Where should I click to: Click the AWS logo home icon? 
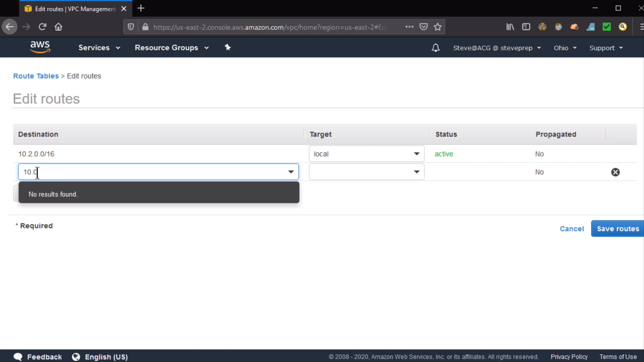40,47
